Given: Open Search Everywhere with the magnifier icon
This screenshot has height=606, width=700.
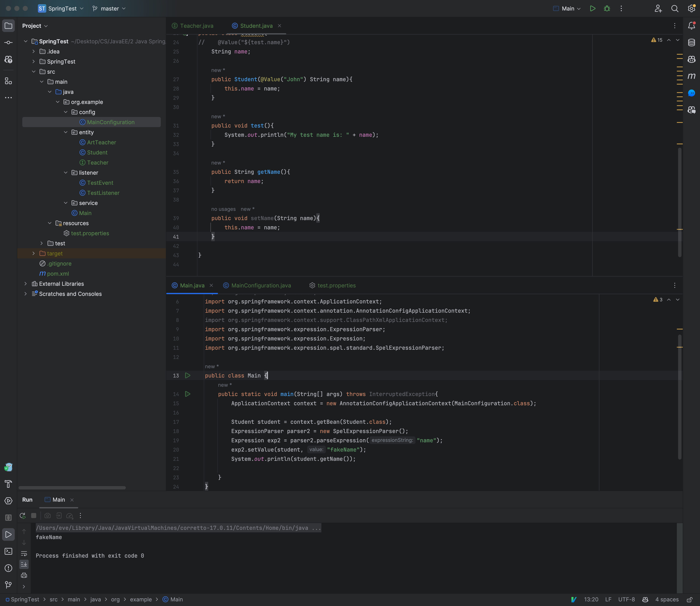Looking at the screenshot, I should (x=674, y=8).
